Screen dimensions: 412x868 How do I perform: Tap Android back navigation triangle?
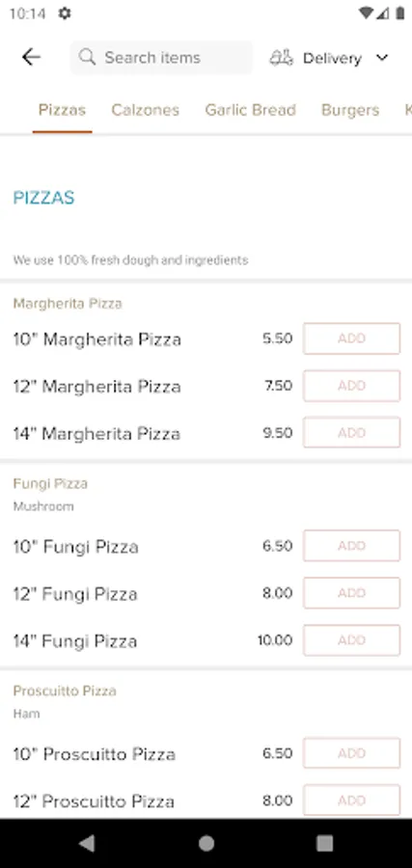pyautogui.click(x=87, y=843)
